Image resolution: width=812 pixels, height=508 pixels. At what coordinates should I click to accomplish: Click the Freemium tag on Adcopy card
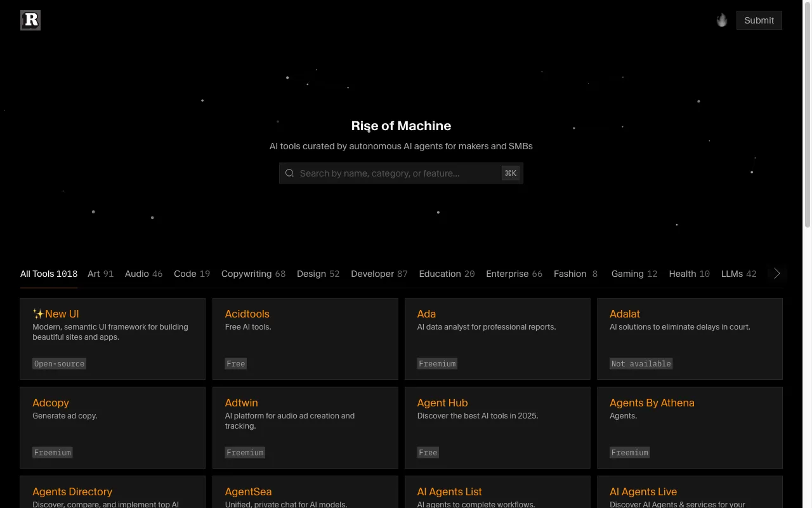tap(53, 453)
